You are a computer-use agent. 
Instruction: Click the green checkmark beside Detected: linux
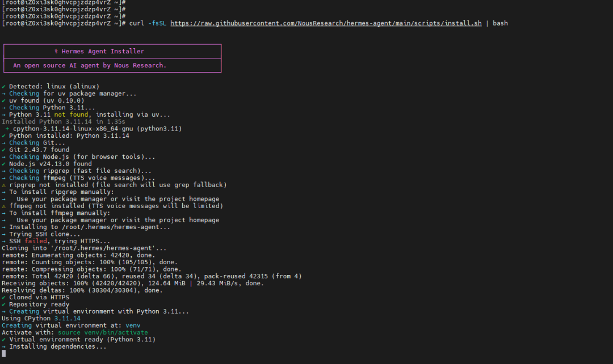point(3,86)
